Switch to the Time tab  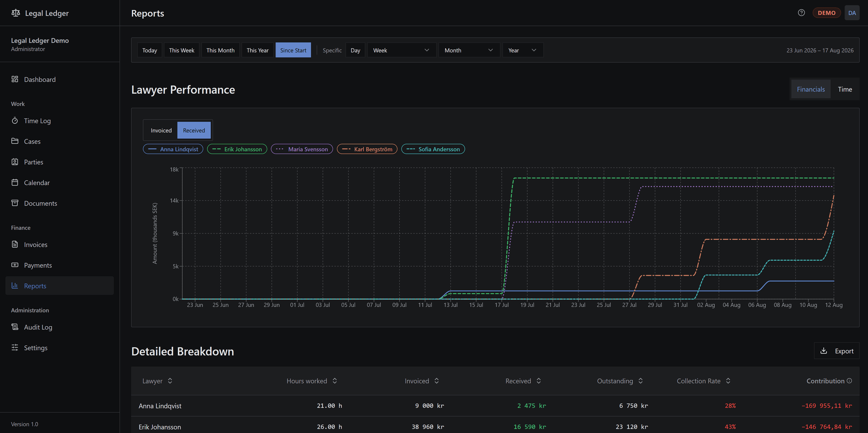(x=845, y=89)
